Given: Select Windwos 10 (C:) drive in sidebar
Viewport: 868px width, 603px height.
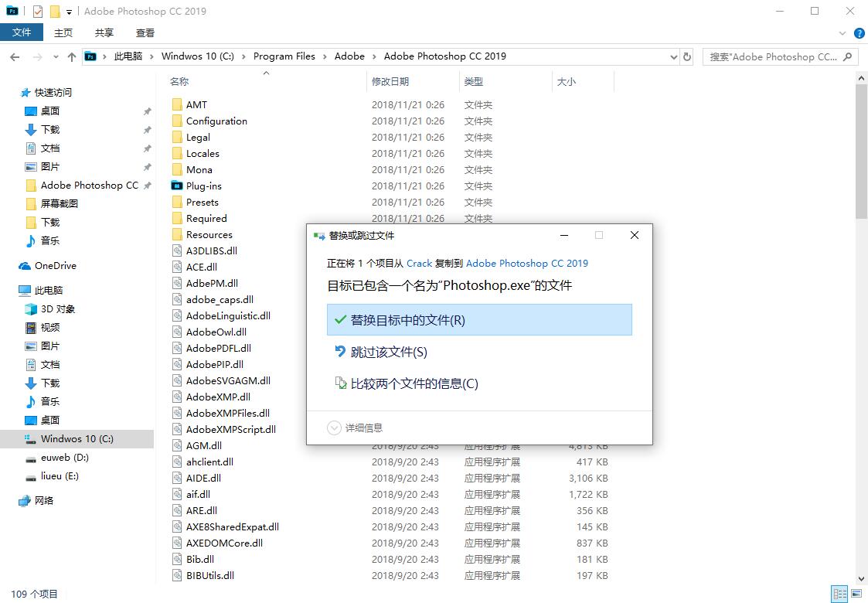Looking at the screenshot, I should [77, 438].
